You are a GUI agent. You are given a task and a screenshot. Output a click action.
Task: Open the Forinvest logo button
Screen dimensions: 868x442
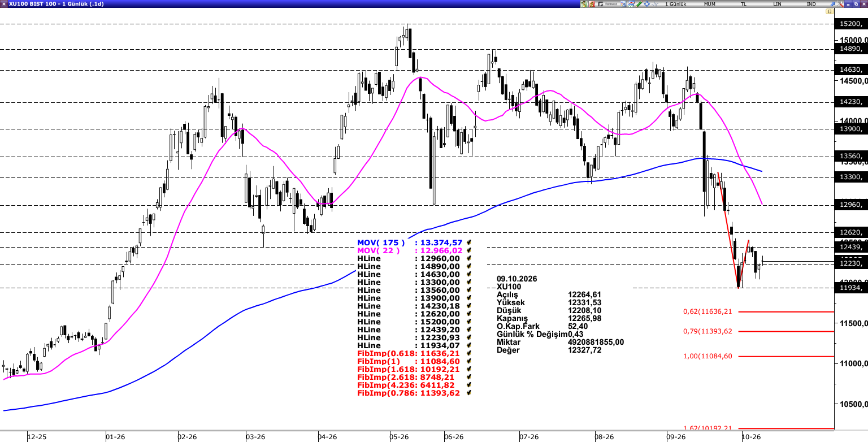607,4
